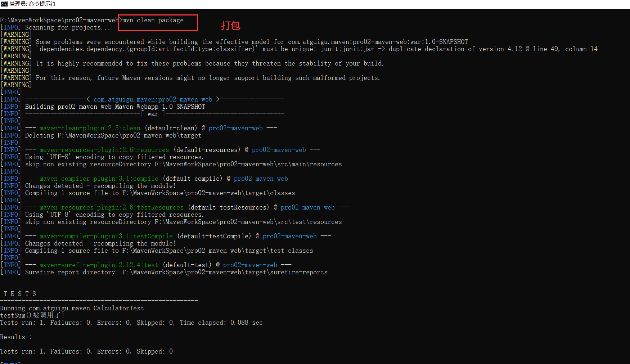
Task: Click '(default-test)' execution id text
Action: click(187, 265)
